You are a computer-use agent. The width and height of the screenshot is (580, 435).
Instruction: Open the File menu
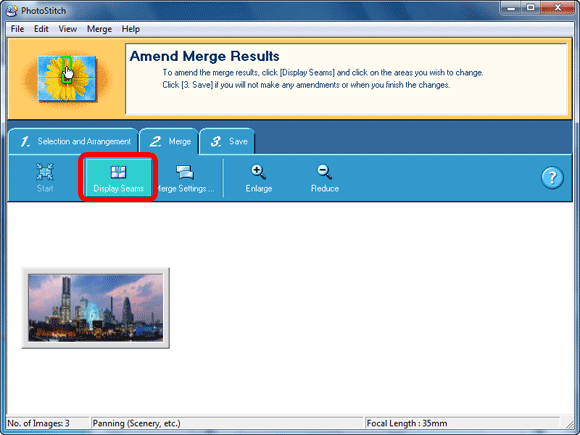[17, 29]
